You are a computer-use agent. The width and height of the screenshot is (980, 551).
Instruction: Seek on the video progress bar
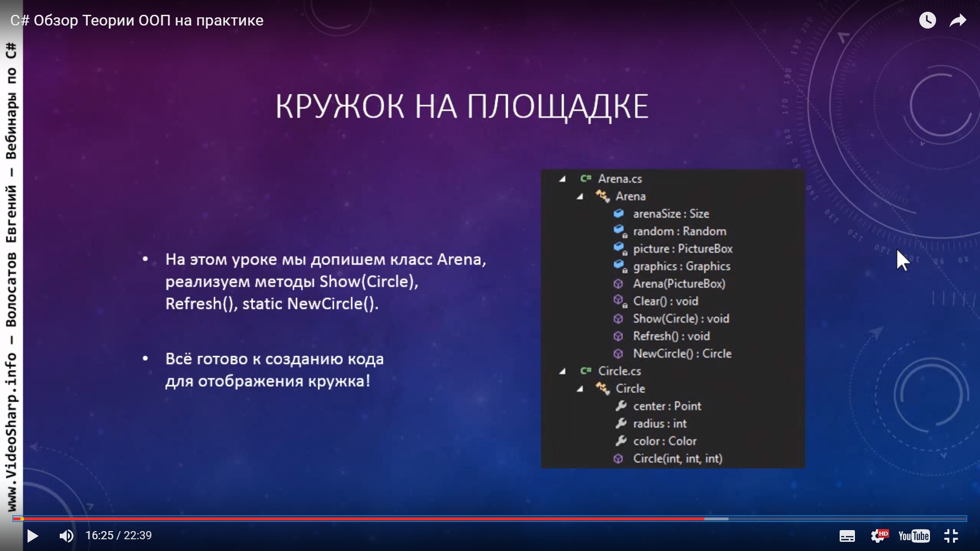[x=490, y=519]
